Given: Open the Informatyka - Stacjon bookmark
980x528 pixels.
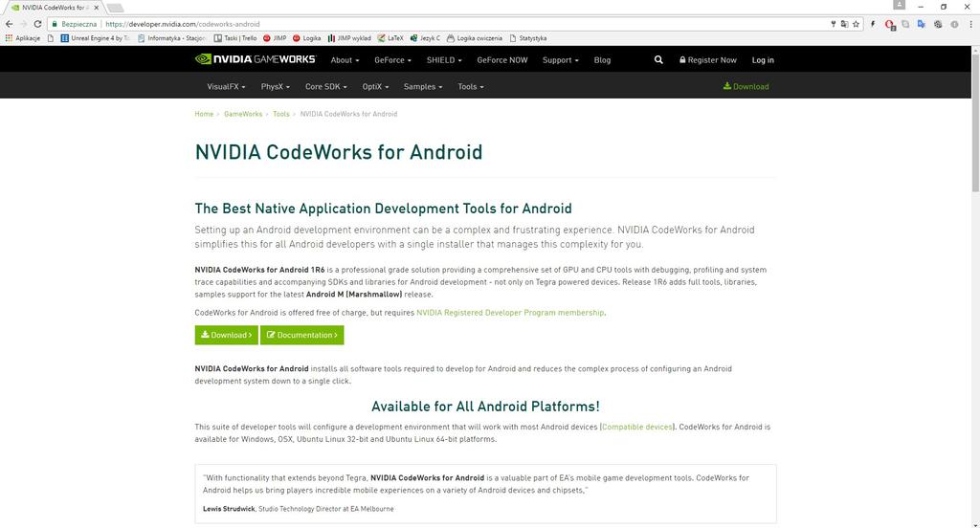Looking at the screenshot, I should click(x=172, y=38).
